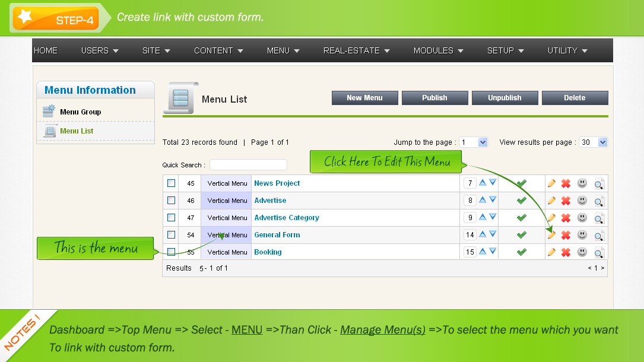Open the MENU item in navigation bar
644x362 pixels.
point(283,51)
